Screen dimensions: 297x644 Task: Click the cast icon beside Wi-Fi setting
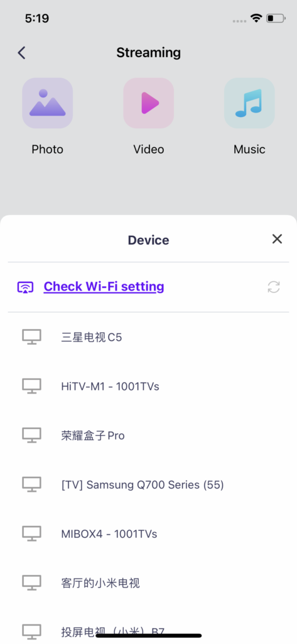[x=26, y=287]
